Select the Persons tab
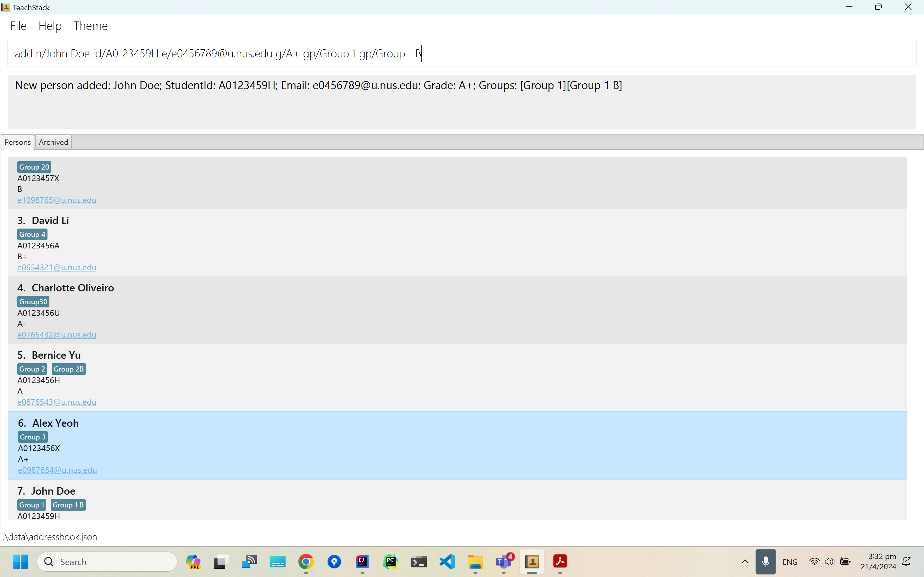This screenshot has width=924, height=577. 18,142
